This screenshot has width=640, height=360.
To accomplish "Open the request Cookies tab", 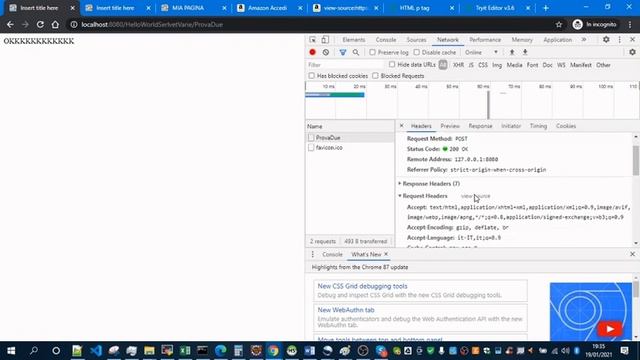I will [x=566, y=126].
